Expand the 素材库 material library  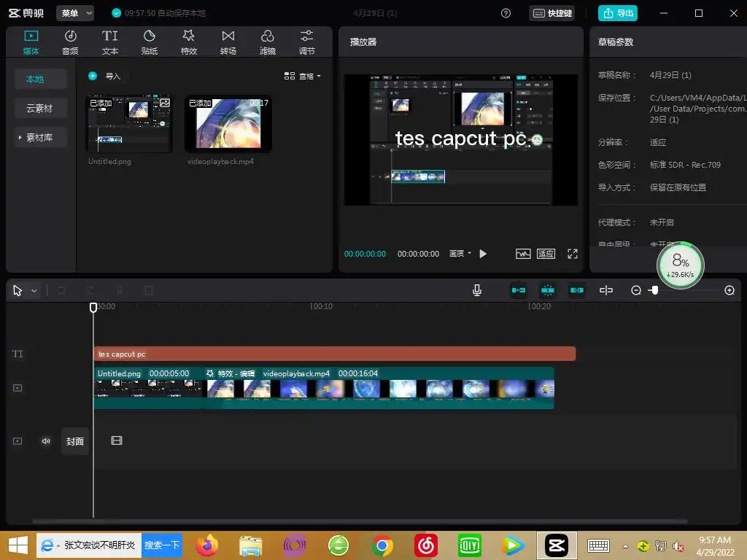(39, 138)
